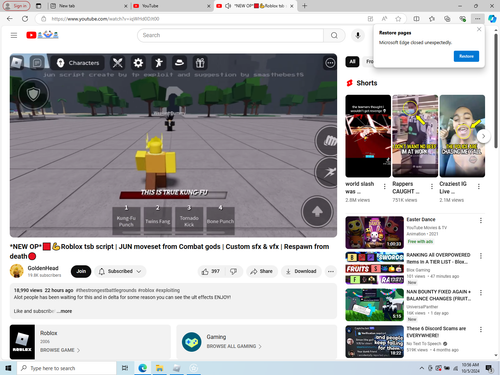The image size is (500, 375).
Task: Open Microsoft Edge taskbar icon
Action: coord(143,368)
